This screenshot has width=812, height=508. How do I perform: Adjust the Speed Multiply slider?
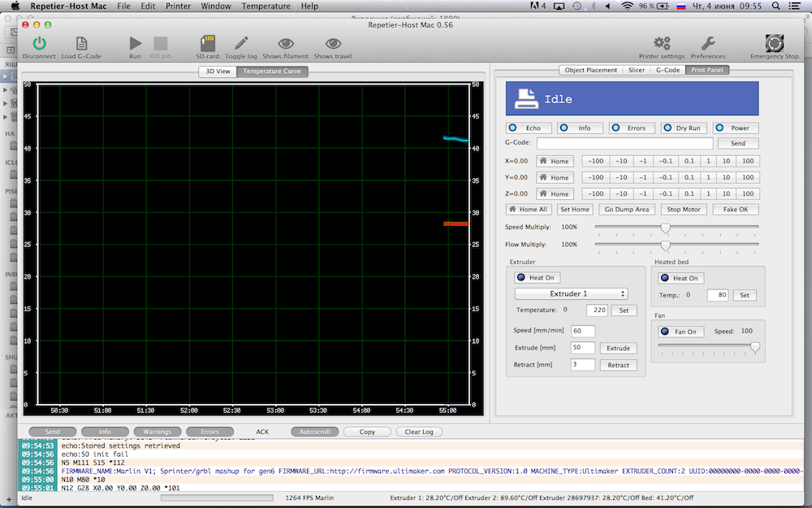(x=665, y=228)
